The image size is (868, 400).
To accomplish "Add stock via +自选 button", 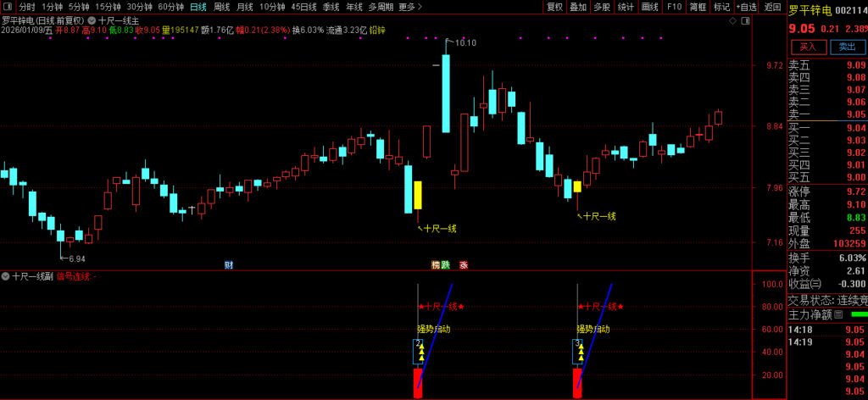I will tap(746, 7).
